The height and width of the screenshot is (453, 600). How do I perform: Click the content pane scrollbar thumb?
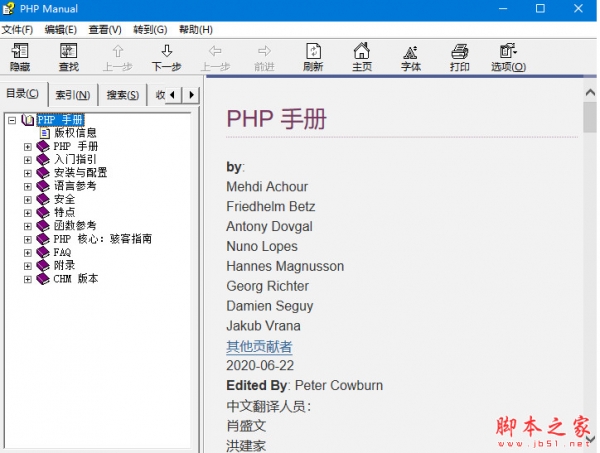coord(590,117)
